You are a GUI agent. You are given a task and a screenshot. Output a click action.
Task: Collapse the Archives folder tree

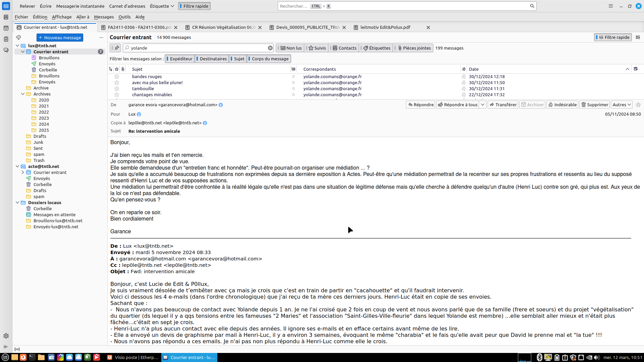[23, 94]
